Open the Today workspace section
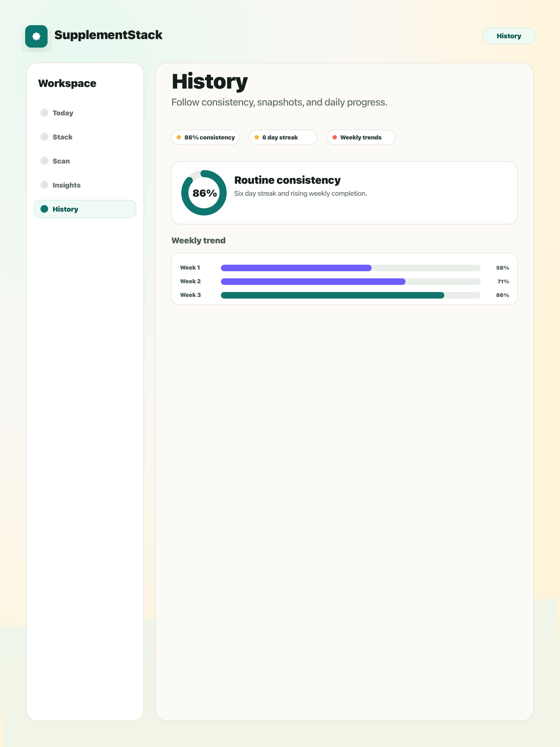 (x=85, y=113)
